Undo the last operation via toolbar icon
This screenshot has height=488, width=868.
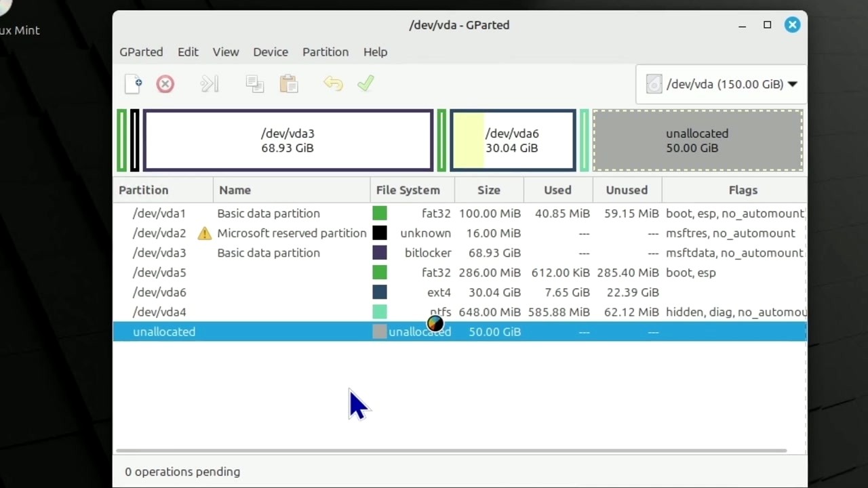point(333,83)
